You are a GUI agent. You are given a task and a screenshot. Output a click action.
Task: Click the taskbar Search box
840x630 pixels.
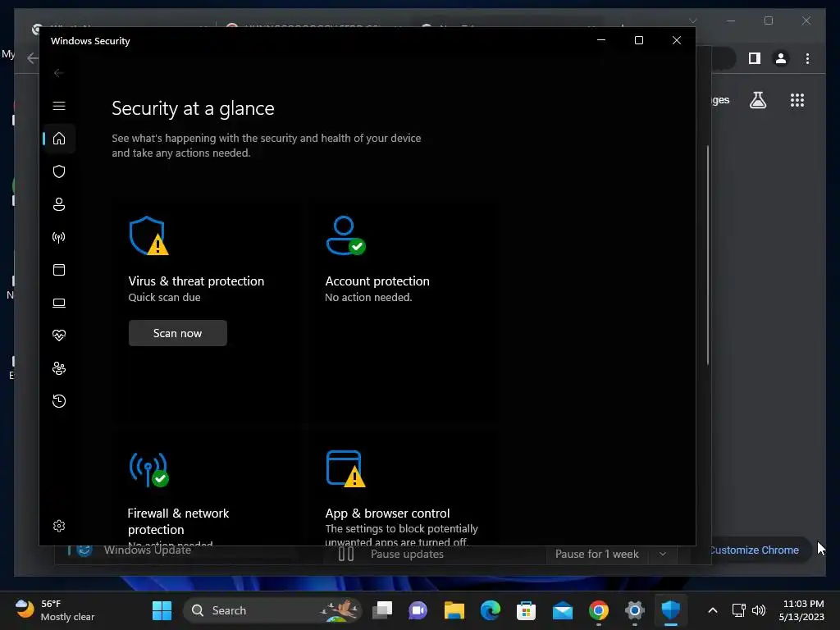(272, 610)
